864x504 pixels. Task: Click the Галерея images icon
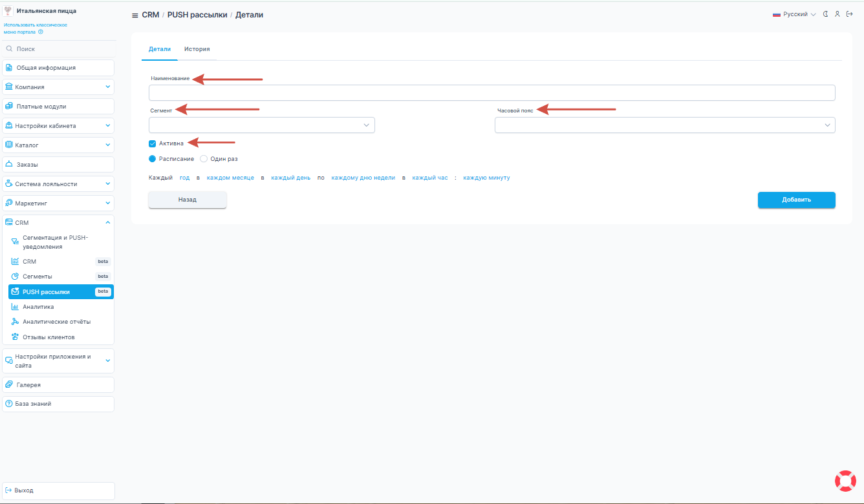pos(9,385)
